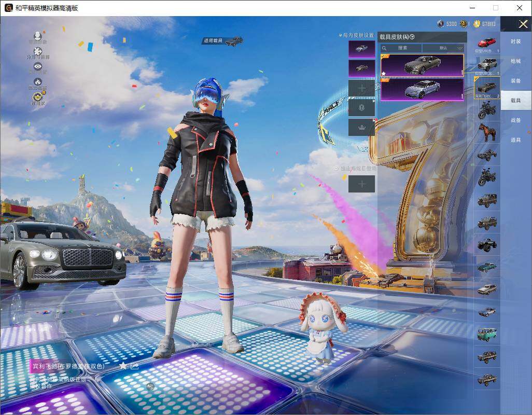Viewport: 532px width, 415px height.
Task: Select the closed-top jeep vehicle icon
Action: point(487,200)
